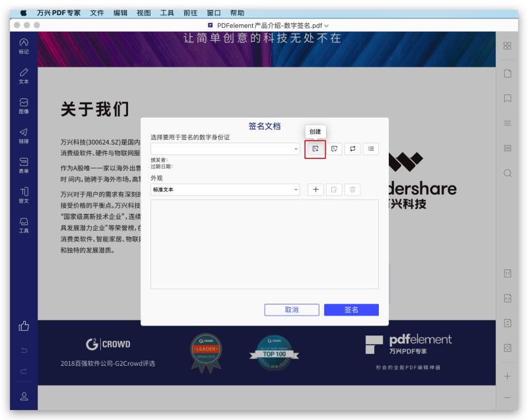528x420 pixels.
Task: Click the 签名 button to sign
Action: pos(351,310)
